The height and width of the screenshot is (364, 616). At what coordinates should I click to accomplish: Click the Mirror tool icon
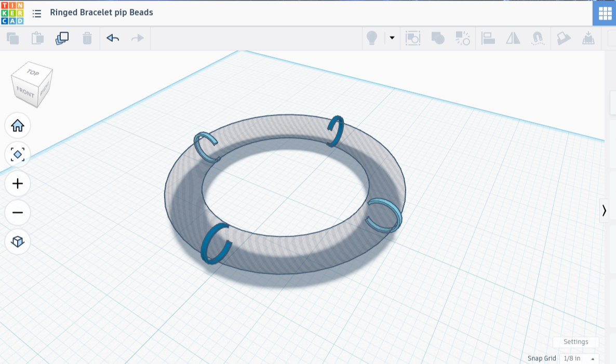pos(513,38)
